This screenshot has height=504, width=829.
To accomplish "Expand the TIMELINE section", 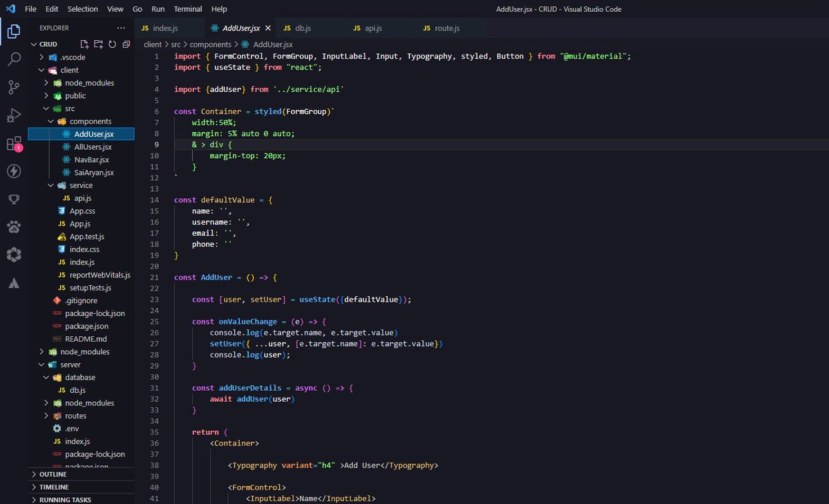I will [54, 487].
